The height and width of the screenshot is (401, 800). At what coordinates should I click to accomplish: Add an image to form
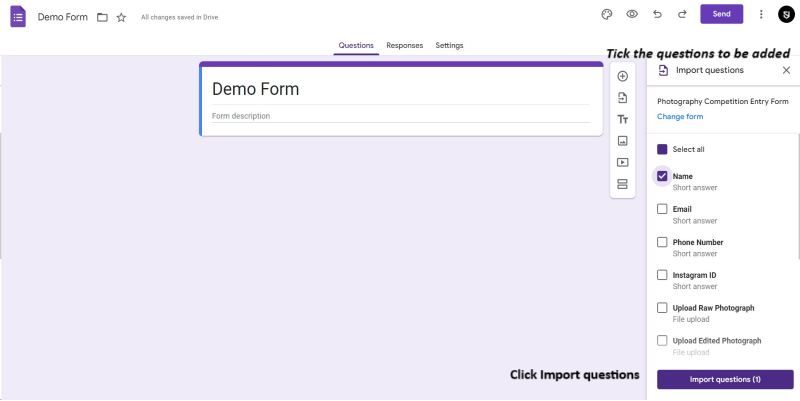(x=622, y=141)
